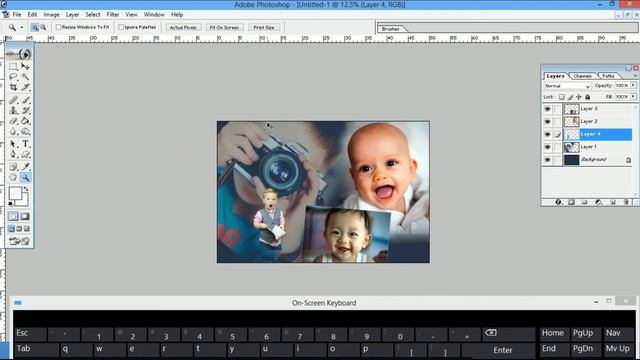Select the Blur tool

coord(13,131)
